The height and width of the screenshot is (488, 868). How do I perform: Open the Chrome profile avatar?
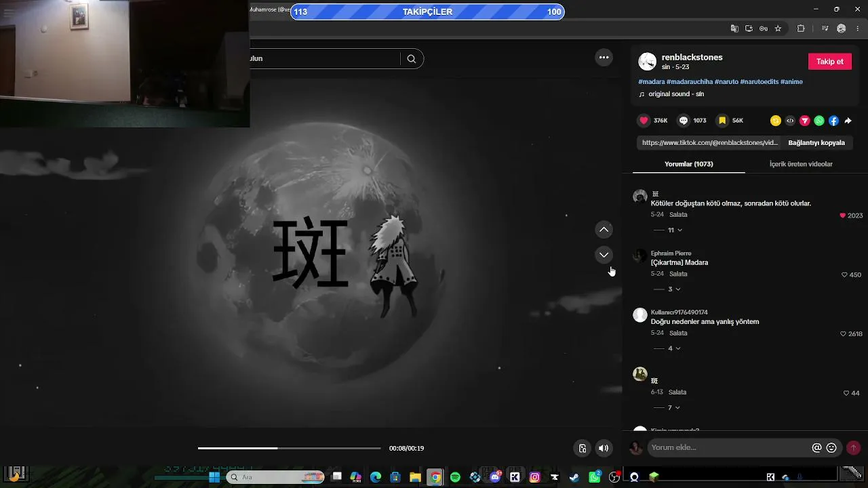(x=842, y=28)
